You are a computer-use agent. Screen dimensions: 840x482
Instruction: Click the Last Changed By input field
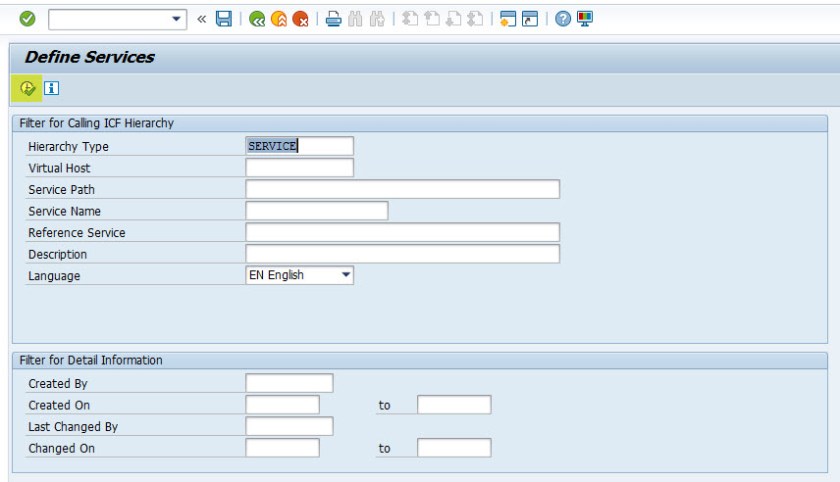[x=289, y=426]
